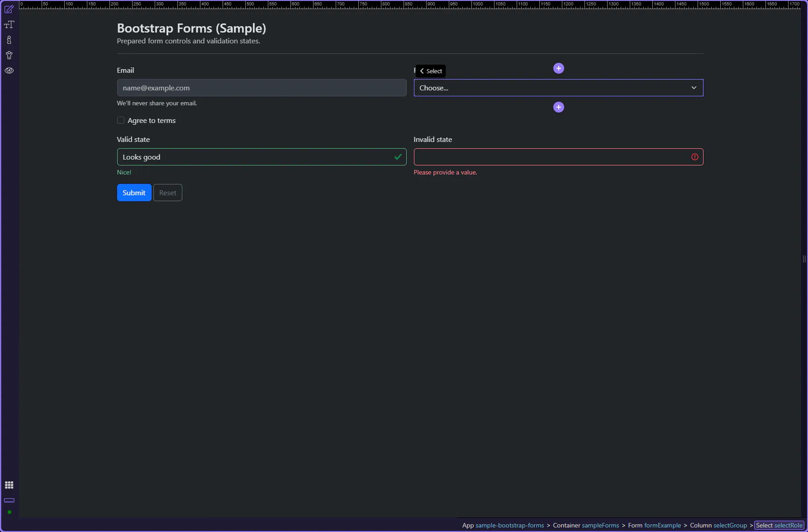Toggle the ruler icon in sidebar
This screenshot has width=808, height=532.
9,500
